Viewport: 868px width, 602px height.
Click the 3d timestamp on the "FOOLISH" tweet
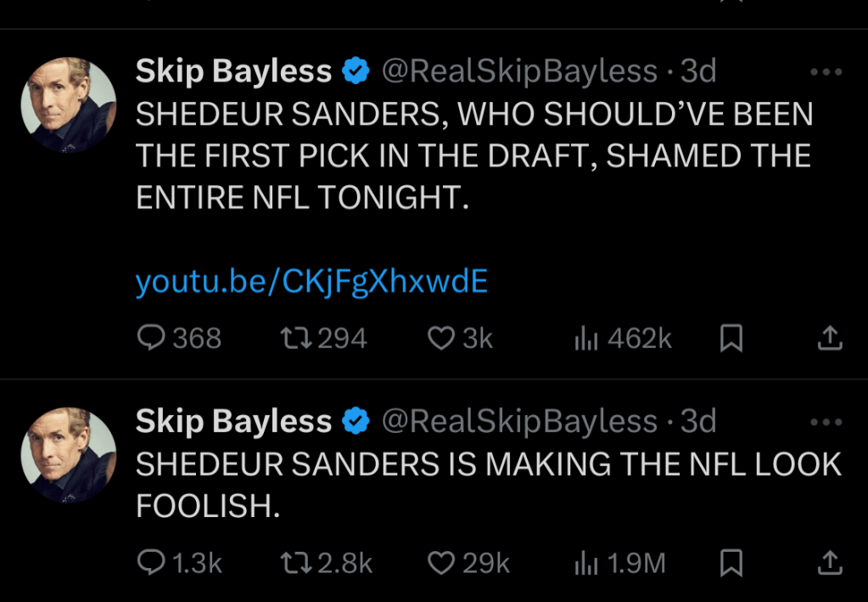click(698, 421)
